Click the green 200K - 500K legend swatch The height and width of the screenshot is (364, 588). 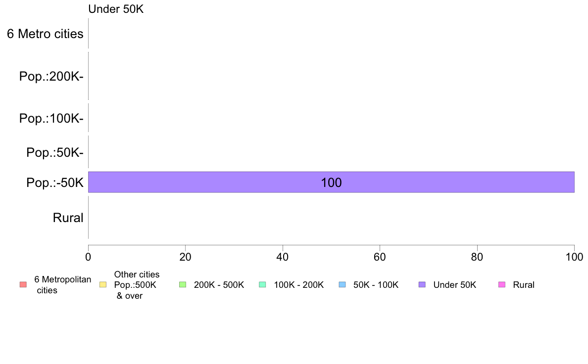click(x=183, y=284)
